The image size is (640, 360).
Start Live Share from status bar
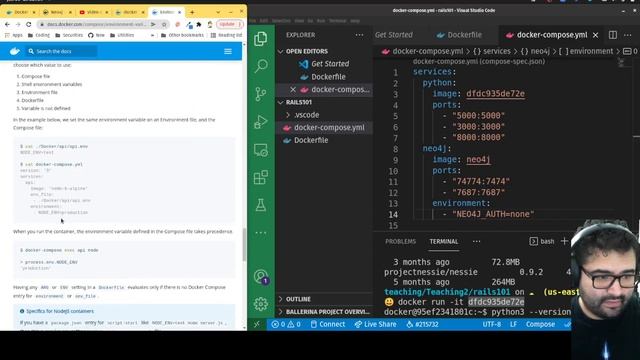pyautogui.click(x=375, y=324)
